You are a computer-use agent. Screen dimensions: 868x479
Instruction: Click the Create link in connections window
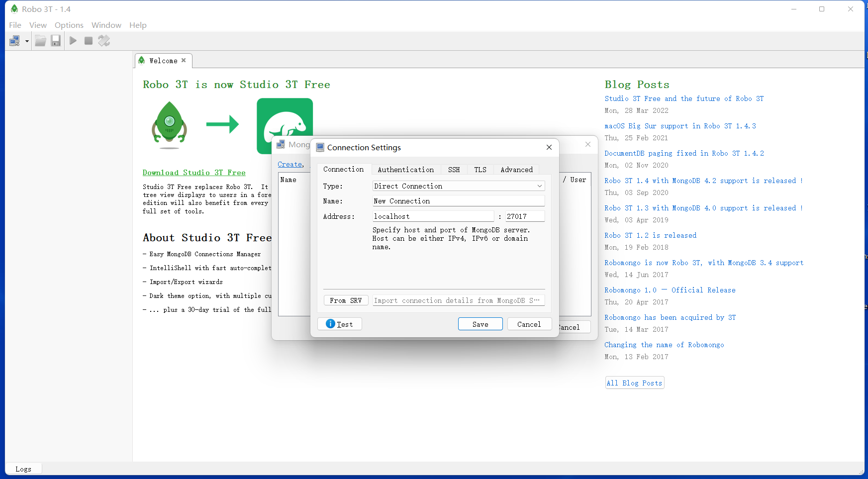[x=289, y=164]
